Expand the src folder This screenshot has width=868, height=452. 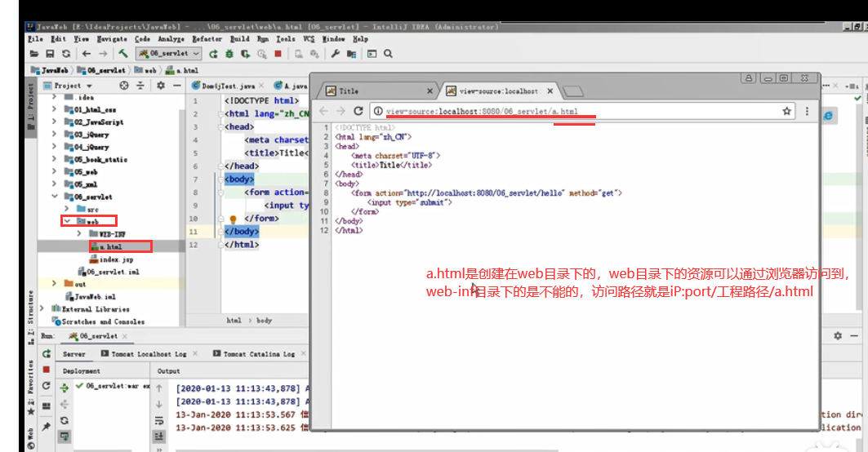tap(67, 209)
